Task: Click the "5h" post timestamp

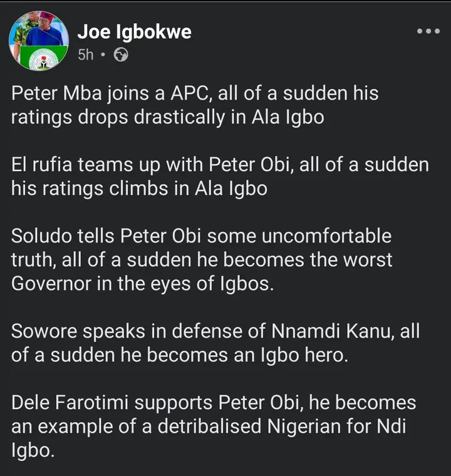Action: [85, 55]
